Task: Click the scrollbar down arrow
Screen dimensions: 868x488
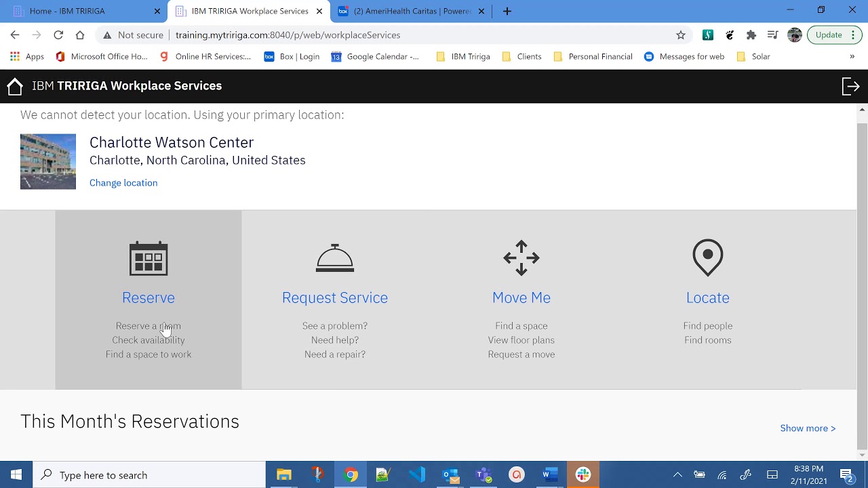Action: (863, 455)
